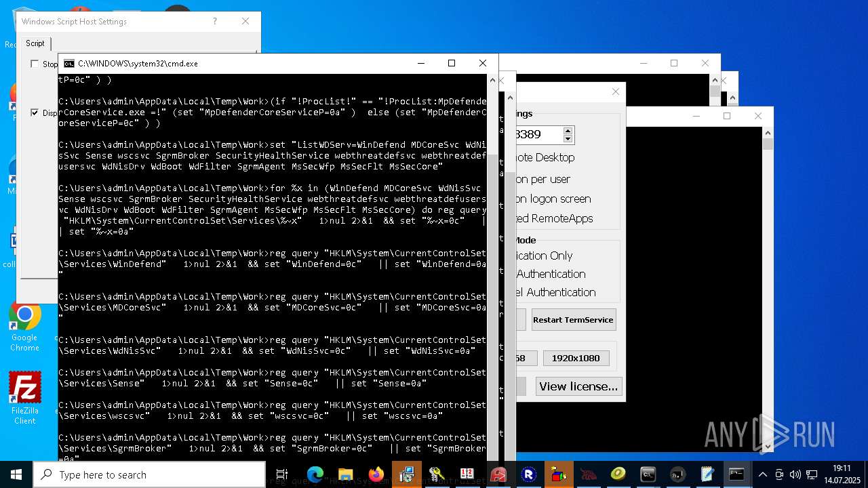Screen dimensions: 868x488
Task: Open Google Chrome desktop shortcut
Action: coord(24,327)
